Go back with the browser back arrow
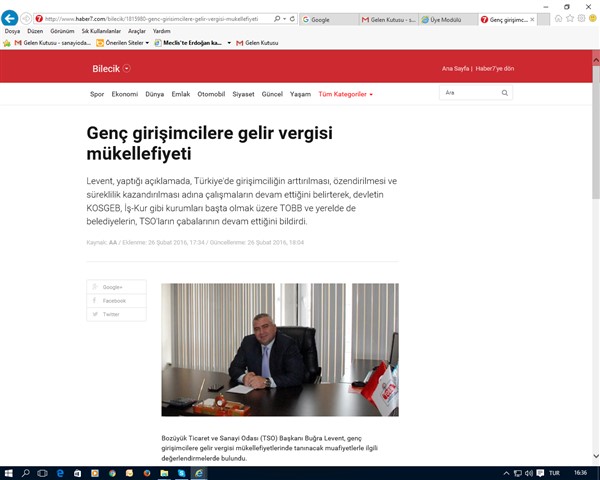 (10, 18)
